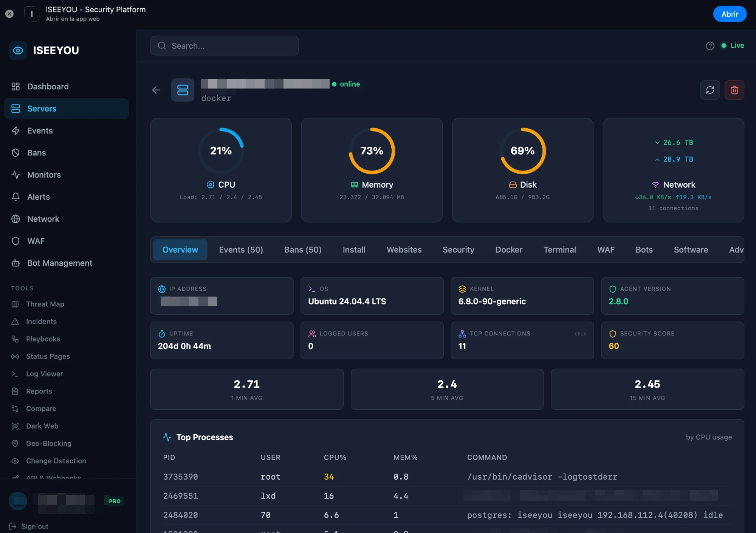Focus the Search input field
Screen dimensions: 756x533
(x=225, y=46)
